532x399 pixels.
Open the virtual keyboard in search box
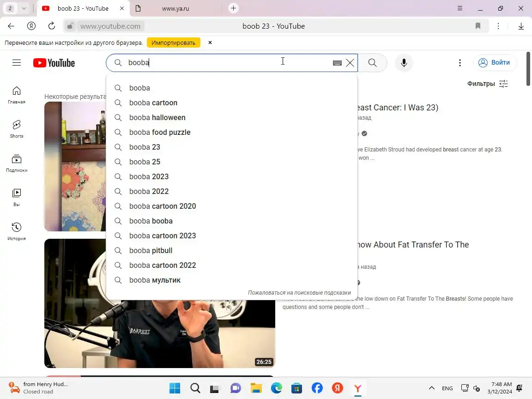tap(337, 63)
